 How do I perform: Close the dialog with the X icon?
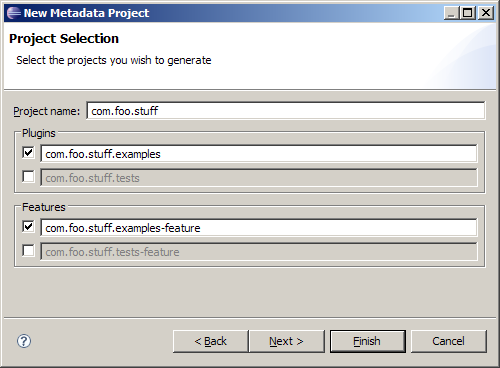[x=486, y=13]
